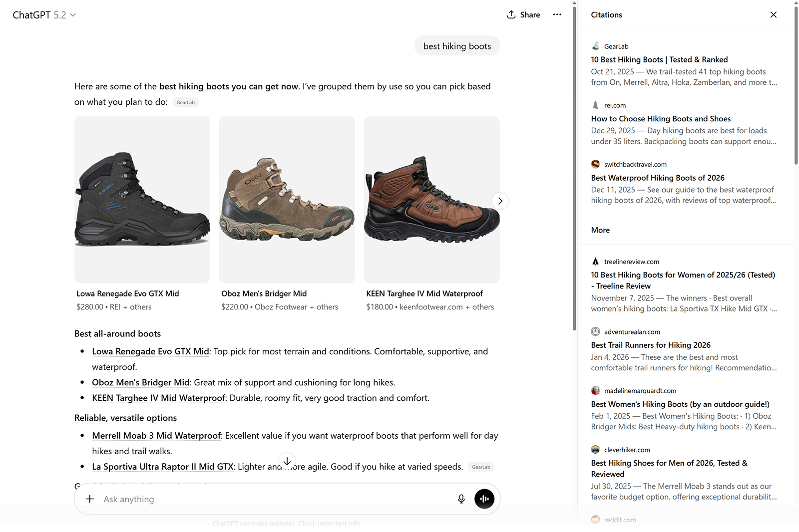Click the reddit.com source icon
799x532 pixels.
click(x=595, y=520)
